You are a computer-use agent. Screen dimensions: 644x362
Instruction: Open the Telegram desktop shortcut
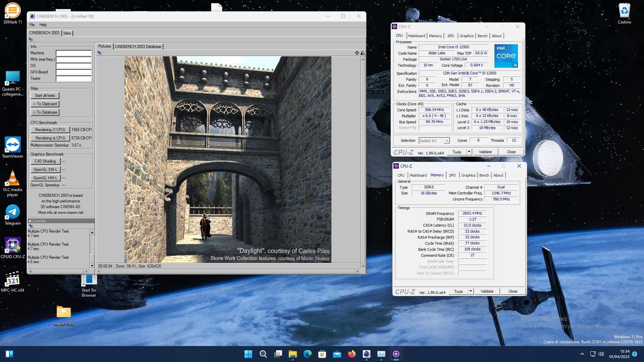point(12,215)
